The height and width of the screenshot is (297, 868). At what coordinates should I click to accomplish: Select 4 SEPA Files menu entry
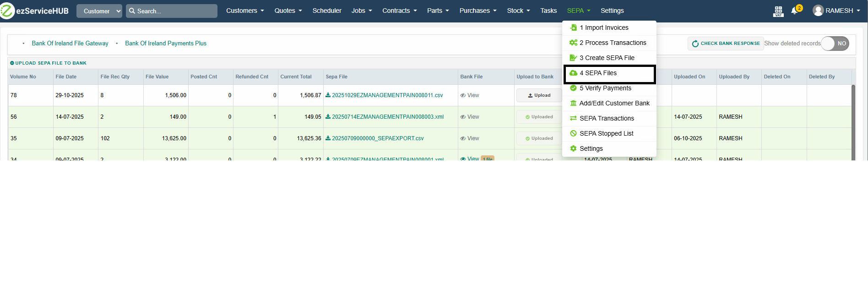(598, 73)
